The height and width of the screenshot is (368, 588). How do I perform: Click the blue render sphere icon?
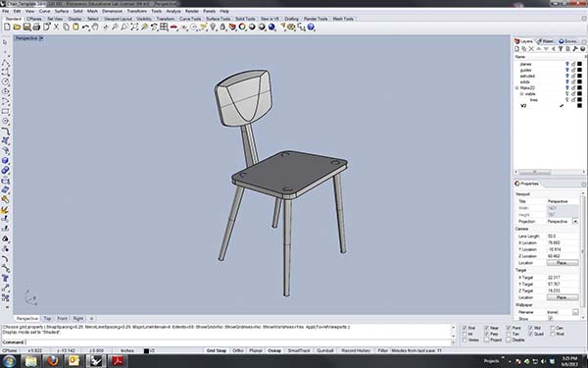271,27
